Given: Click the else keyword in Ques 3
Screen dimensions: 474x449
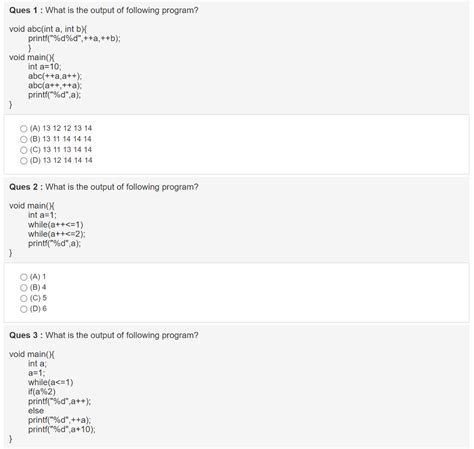Looking at the screenshot, I should click(36, 411).
